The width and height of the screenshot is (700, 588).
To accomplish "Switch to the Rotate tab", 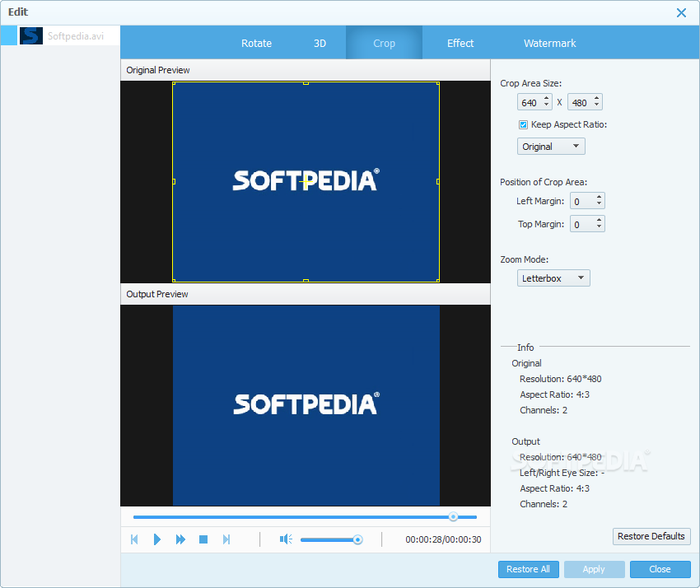I will (x=256, y=44).
